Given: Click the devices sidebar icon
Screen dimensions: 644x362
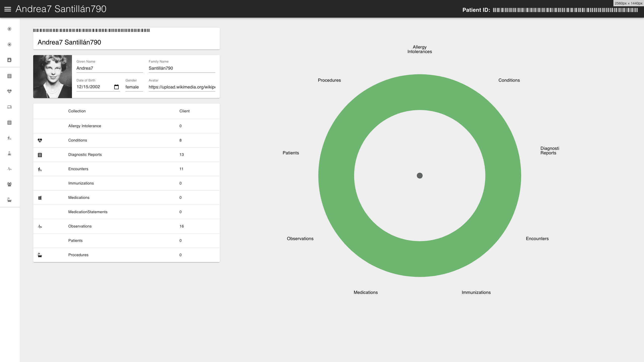Looking at the screenshot, I should [x=9, y=107].
